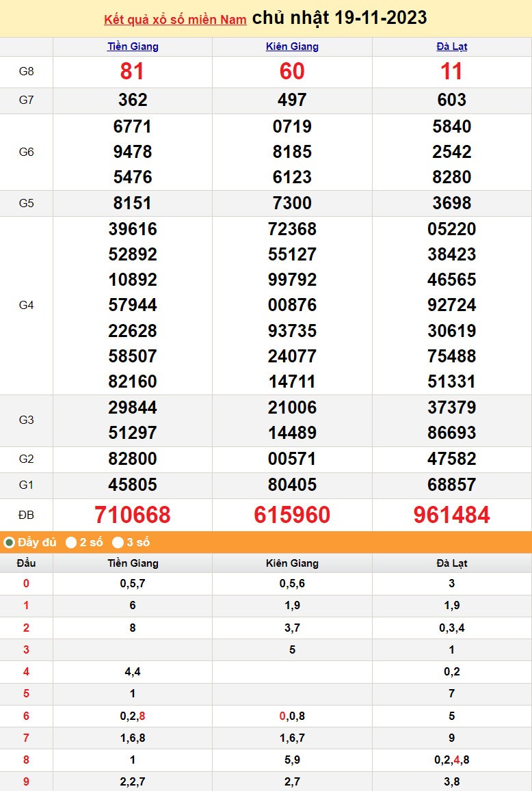The height and width of the screenshot is (791, 532).
Task: Click the G2 number 47582
Action: [x=451, y=459]
